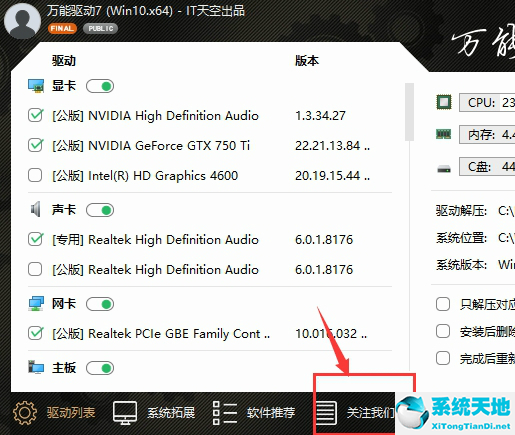Click the FINAL badge
Image resolution: width=515 pixels, height=435 pixels.
[62, 28]
